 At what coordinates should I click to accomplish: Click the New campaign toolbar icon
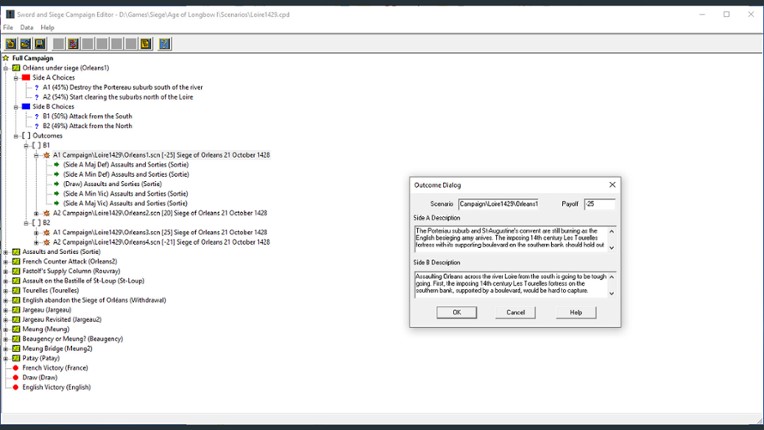click(x=11, y=44)
